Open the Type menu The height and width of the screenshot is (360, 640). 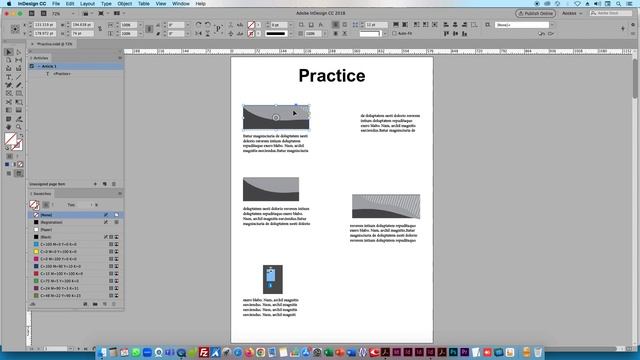tap(106, 4)
